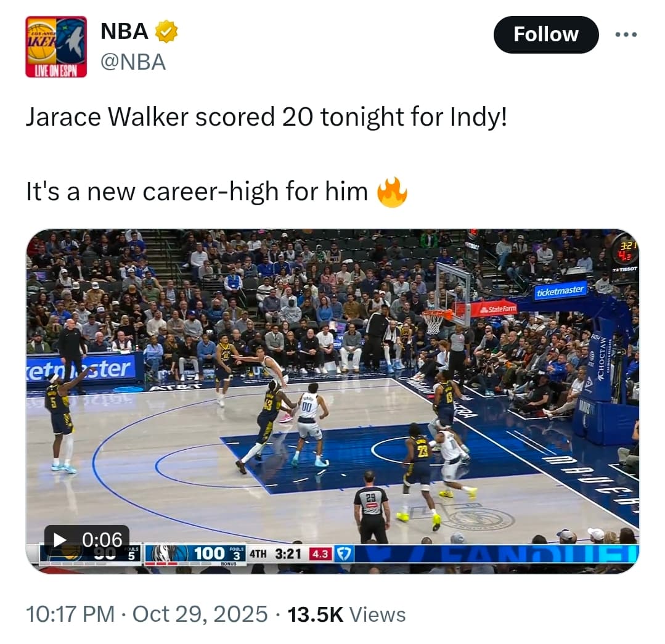Viewport: 665px width, 644px height.
Task: Open the NBA display name link
Action: click(124, 31)
